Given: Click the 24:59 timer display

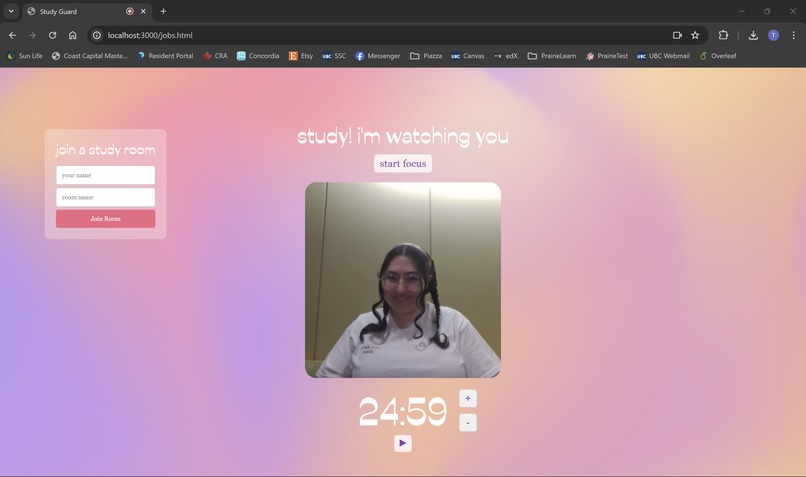Looking at the screenshot, I should [402, 411].
